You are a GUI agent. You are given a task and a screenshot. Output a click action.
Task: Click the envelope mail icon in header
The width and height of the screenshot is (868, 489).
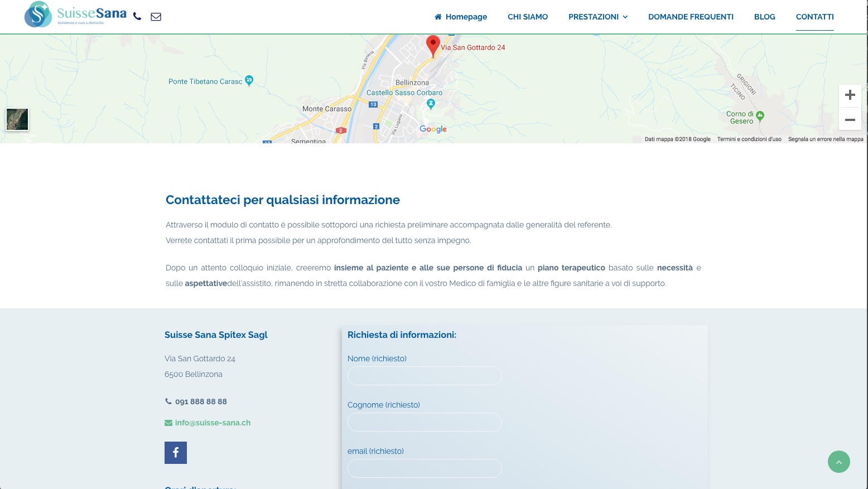coord(156,17)
